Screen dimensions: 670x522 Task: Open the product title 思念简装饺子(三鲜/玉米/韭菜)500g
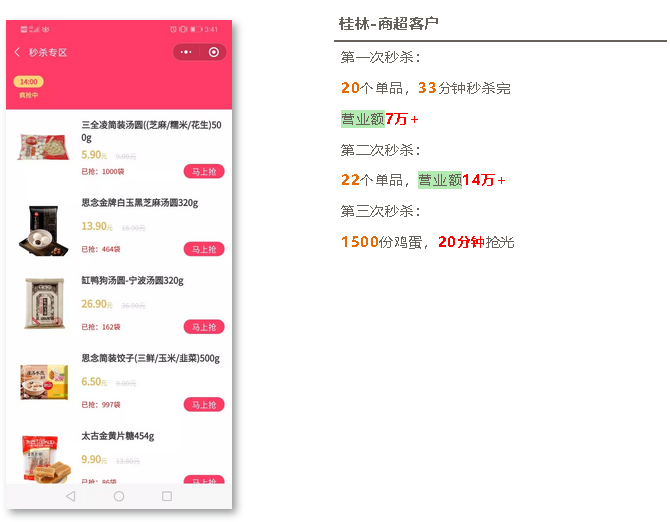point(150,358)
